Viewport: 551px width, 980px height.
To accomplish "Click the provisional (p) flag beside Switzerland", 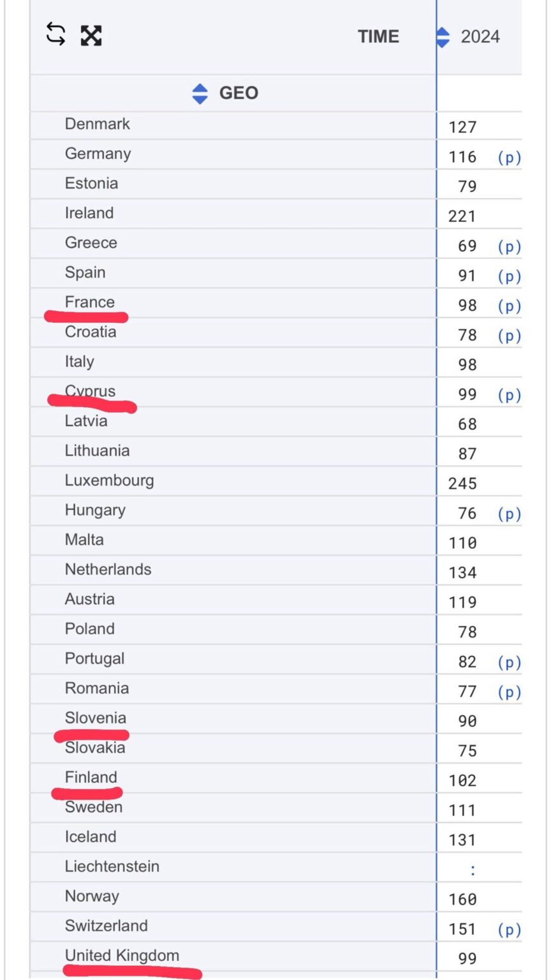I will click(509, 930).
